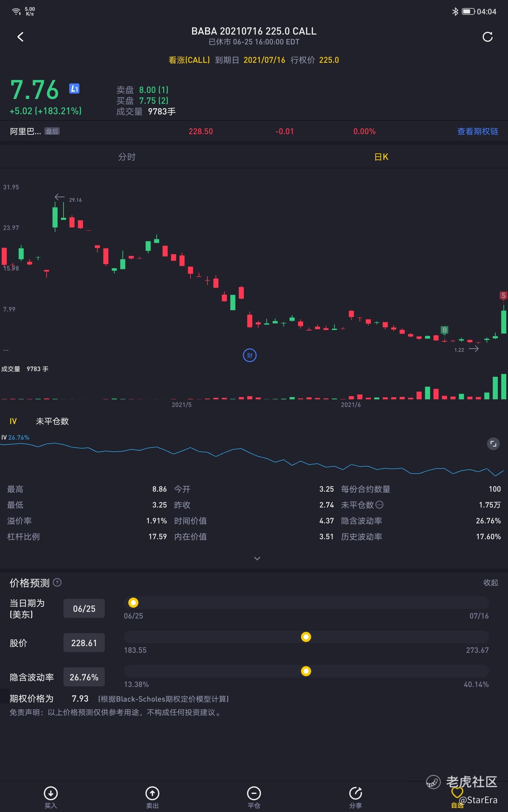Select the 未平仓数 indicator tab
508x812 pixels.
click(x=52, y=421)
